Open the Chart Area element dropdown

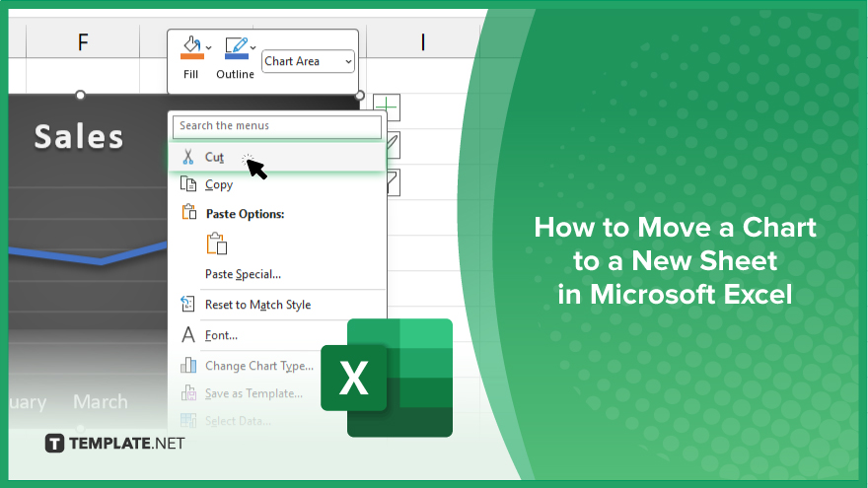(308, 61)
